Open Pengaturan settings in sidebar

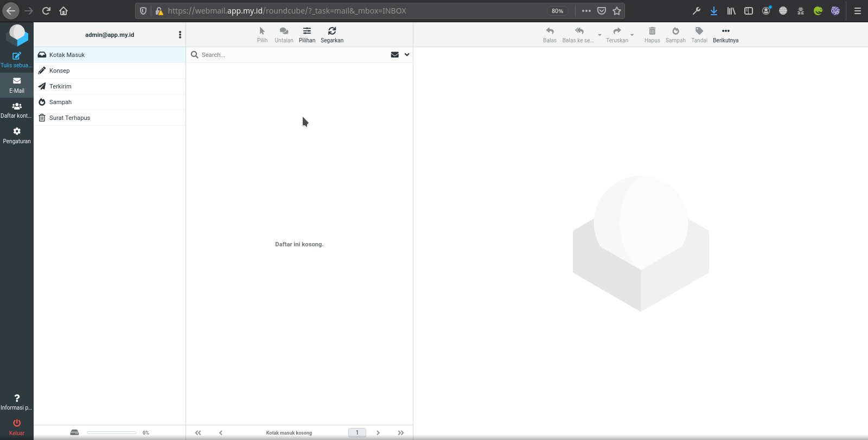17,136
